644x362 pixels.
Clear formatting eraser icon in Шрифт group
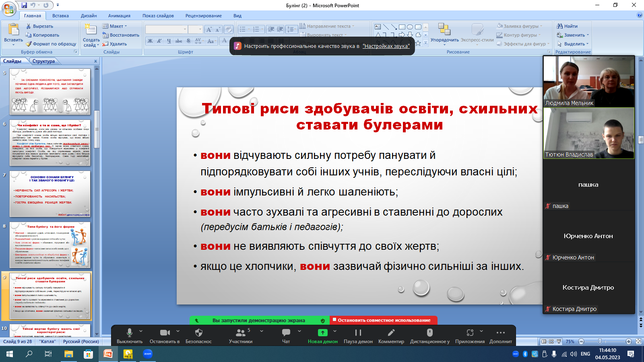pos(229,29)
